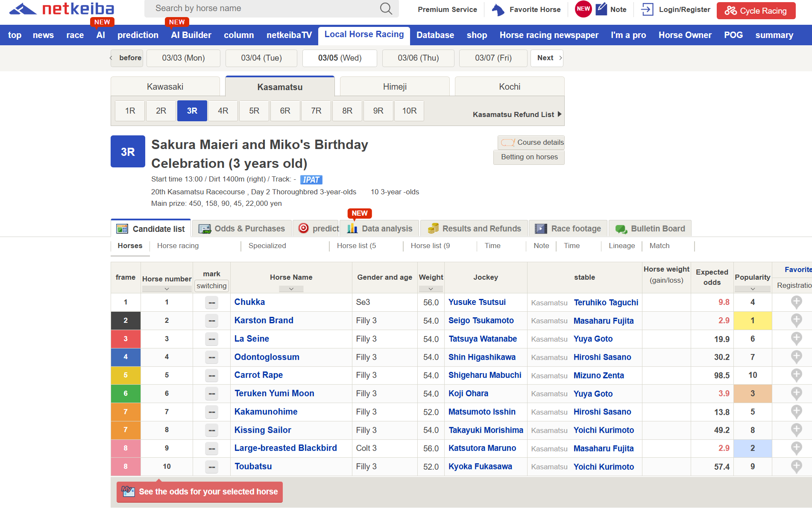Click the horse name search field

tap(265, 9)
